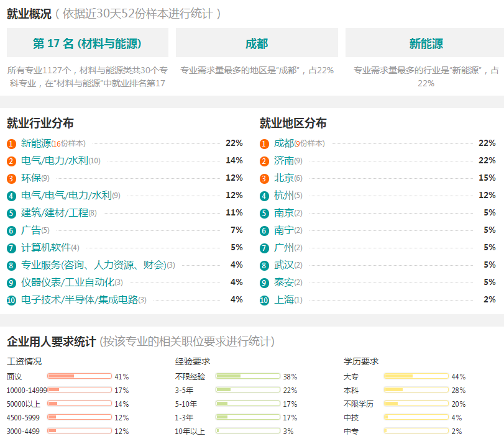This screenshot has height=439, width=504.
Task: Click the 成都 summary box at top
Action: [x=257, y=43]
